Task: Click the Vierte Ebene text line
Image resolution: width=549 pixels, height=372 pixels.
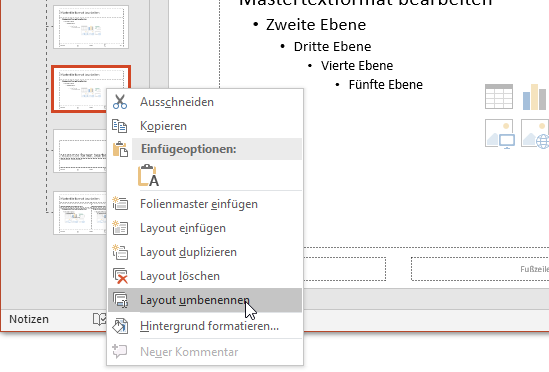Action: tap(357, 66)
